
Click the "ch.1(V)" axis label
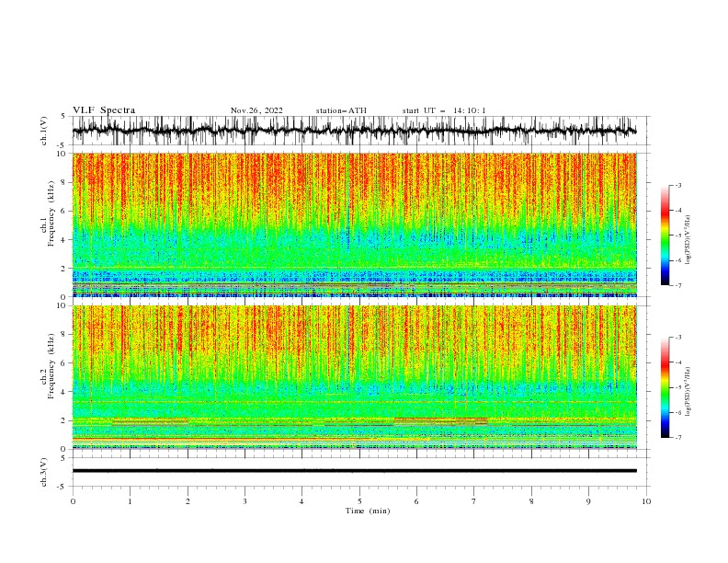tap(44, 131)
